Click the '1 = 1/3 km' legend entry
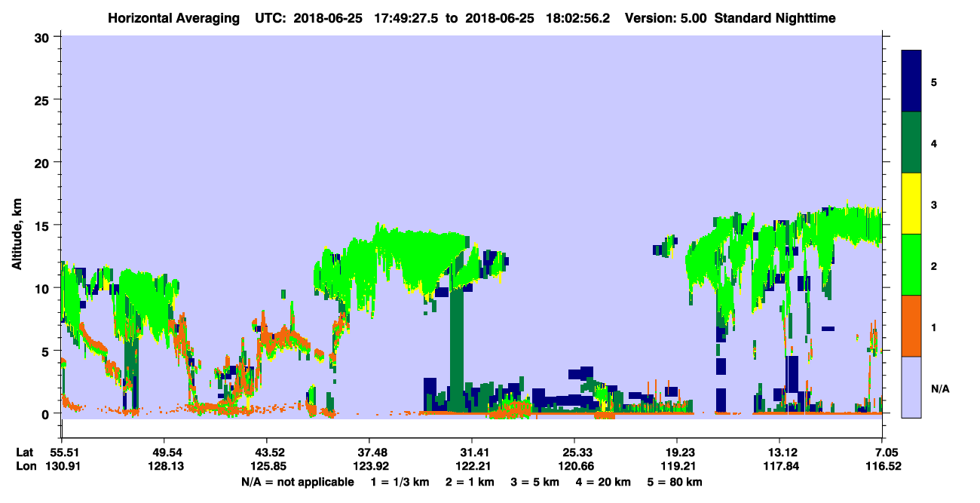This screenshot has height=503, width=980. [400, 482]
